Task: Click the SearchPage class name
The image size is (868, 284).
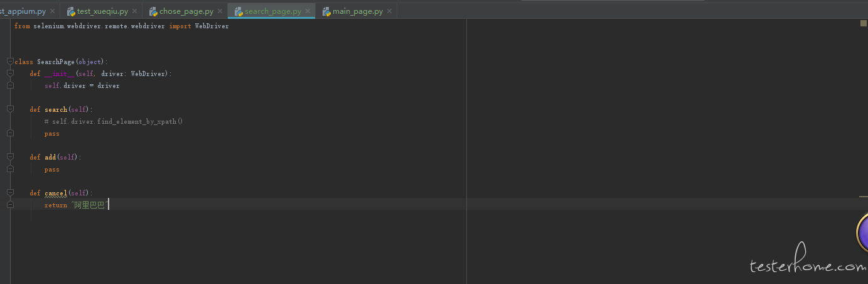Action: point(55,62)
